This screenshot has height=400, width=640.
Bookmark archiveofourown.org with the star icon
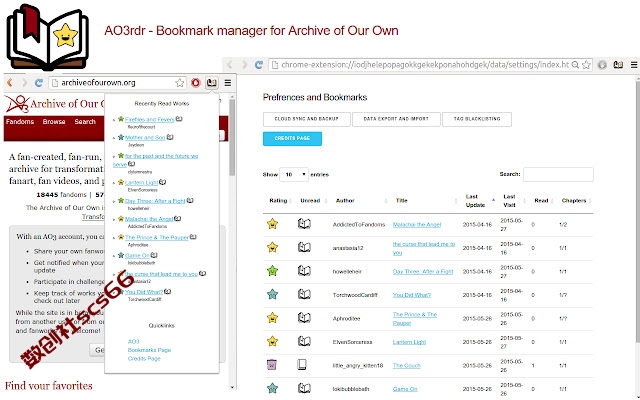tap(180, 83)
